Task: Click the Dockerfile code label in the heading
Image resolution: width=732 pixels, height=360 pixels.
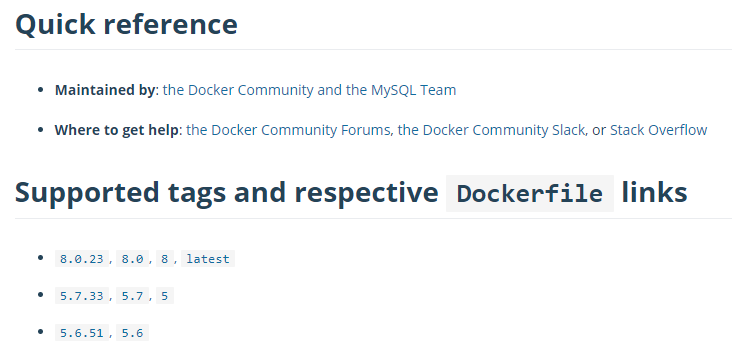Action: pyautogui.click(x=530, y=193)
